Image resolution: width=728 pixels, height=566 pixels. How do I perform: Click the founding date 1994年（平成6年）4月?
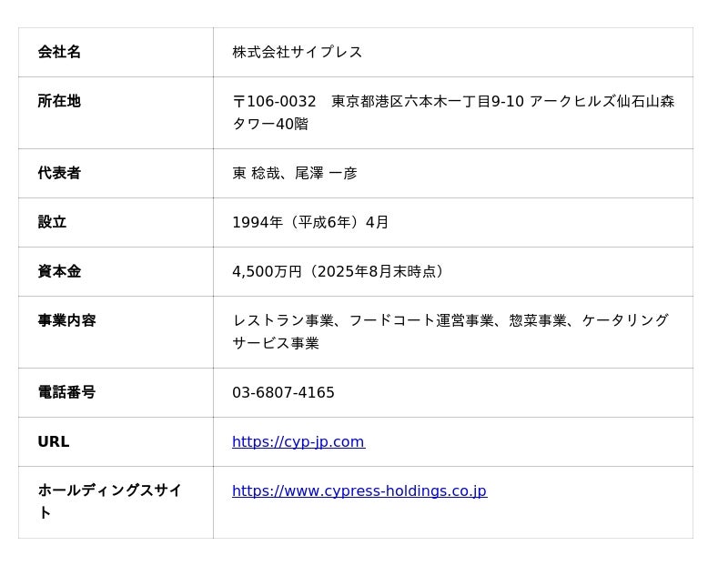click(310, 222)
